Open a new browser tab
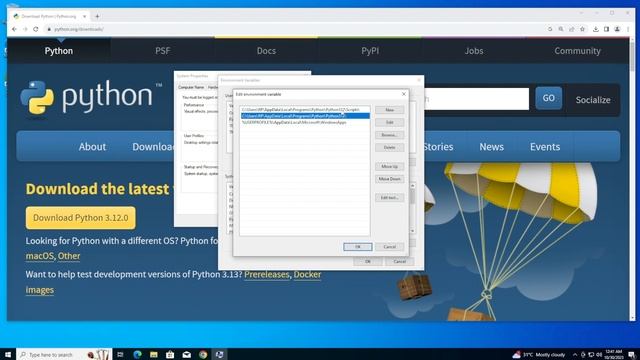Image resolution: width=640 pixels, height=360 pixels. click(x=97, y=16)
